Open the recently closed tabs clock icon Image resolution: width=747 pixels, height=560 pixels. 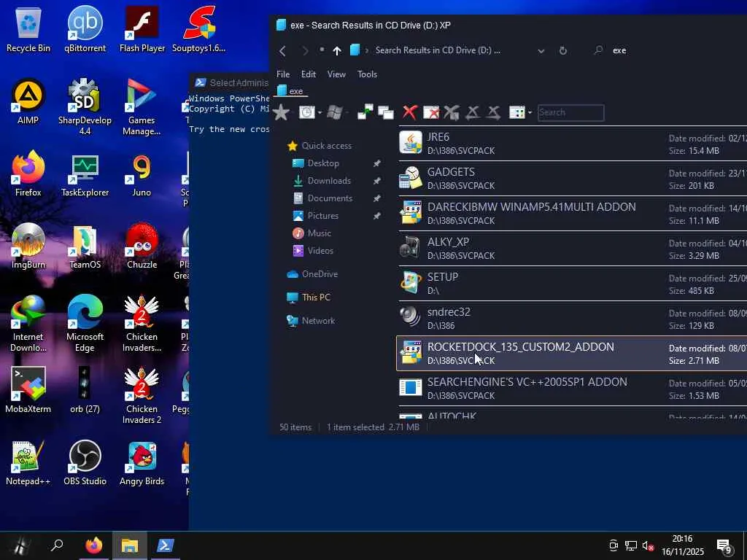[306, 112]
